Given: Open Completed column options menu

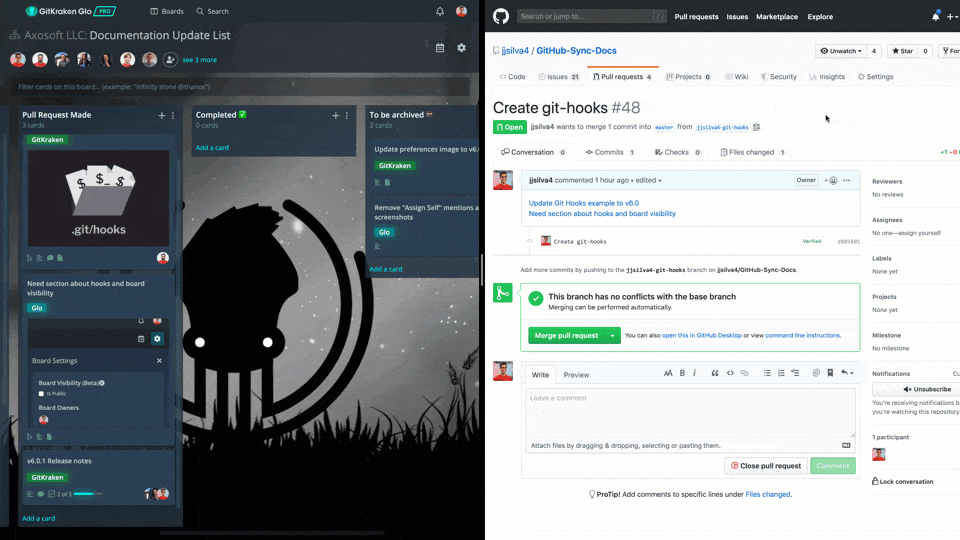Looking at the screenshot, I should click(x=347, y=115).
